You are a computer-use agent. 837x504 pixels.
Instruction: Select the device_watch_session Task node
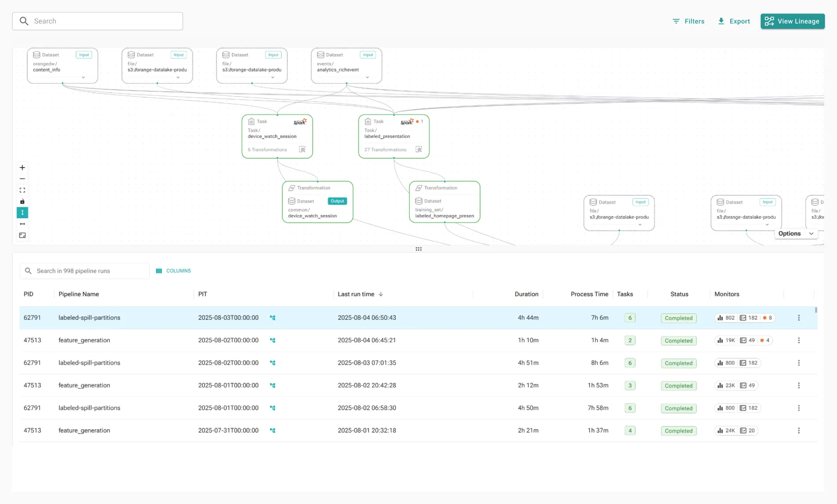[277, 136]
